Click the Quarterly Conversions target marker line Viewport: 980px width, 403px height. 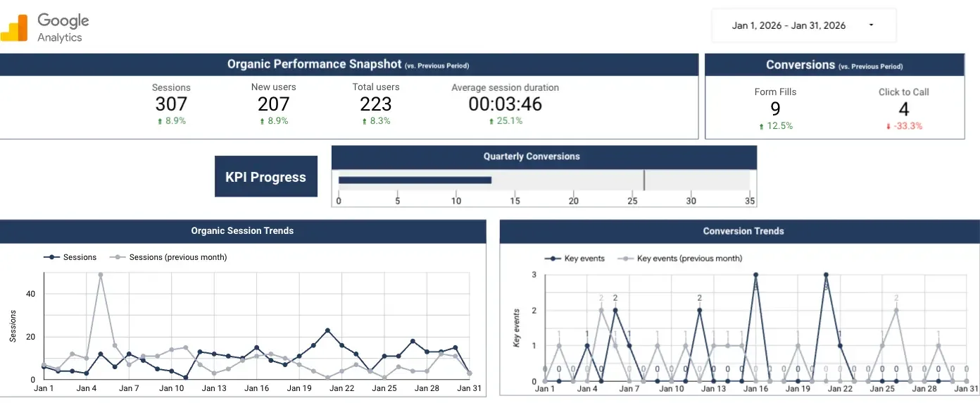tap(643, 180)
